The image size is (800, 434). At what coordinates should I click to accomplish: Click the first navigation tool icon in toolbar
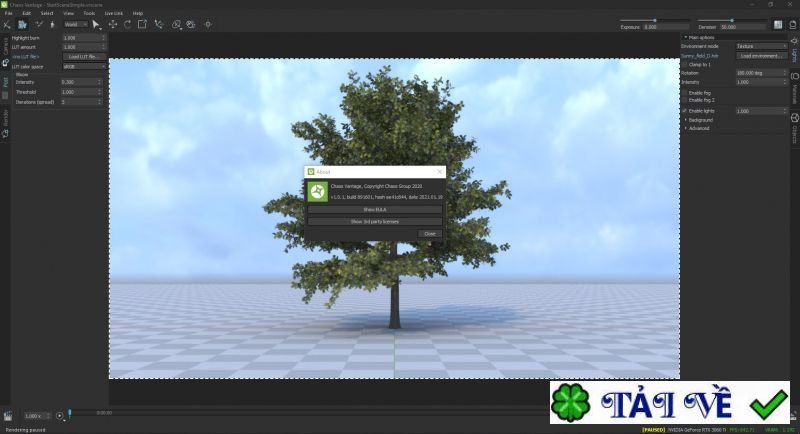pos(7,24)
